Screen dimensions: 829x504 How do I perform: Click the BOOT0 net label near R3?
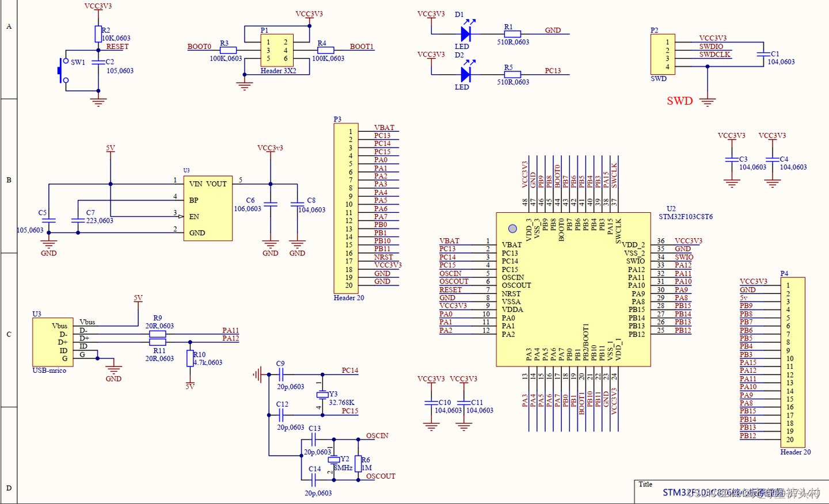pos(199,47)
